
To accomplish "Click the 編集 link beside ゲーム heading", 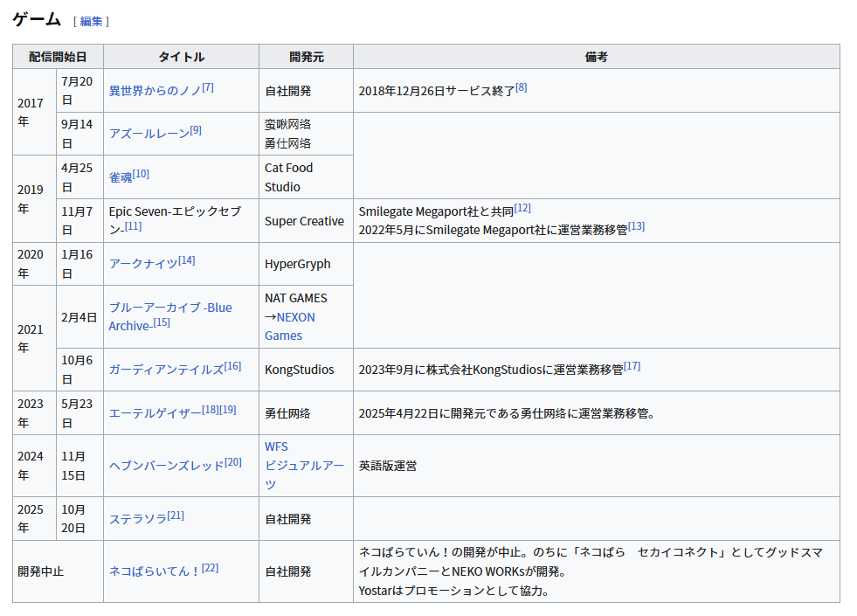I will click(x=91, y=21).
